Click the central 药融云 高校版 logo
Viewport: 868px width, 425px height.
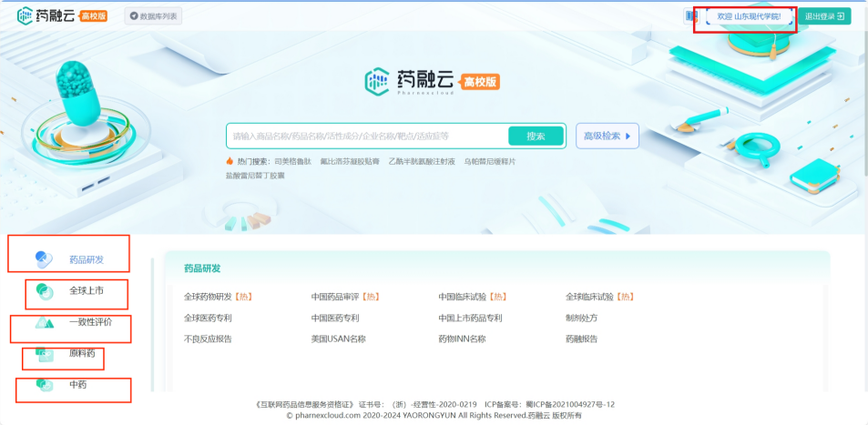[433, 82]
